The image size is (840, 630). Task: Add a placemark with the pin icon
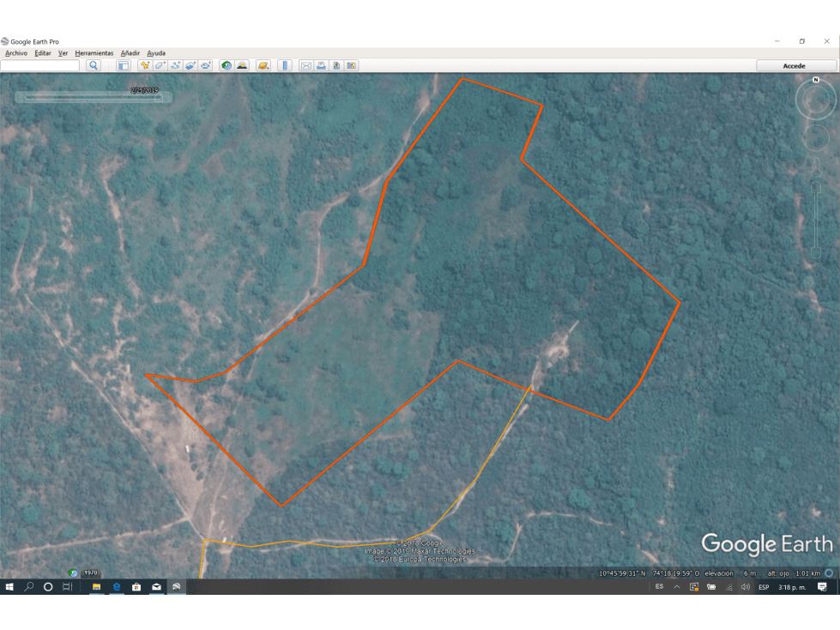144,65
